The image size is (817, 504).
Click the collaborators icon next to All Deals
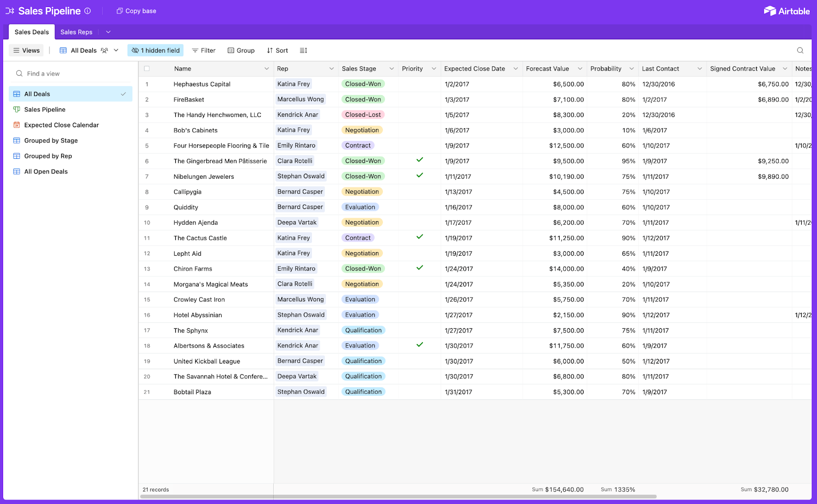(x=105, y=51)
